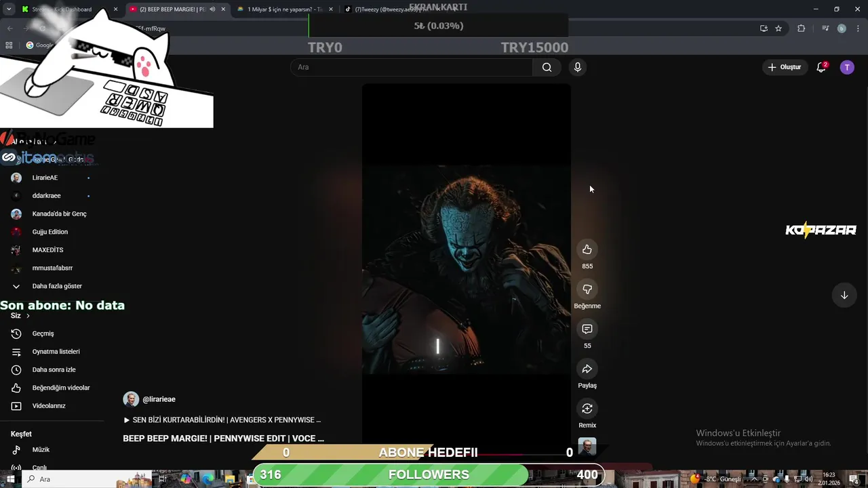Dislike the short with Beğenme button
This screenshot has height=488, width=868.
point(587,289)
